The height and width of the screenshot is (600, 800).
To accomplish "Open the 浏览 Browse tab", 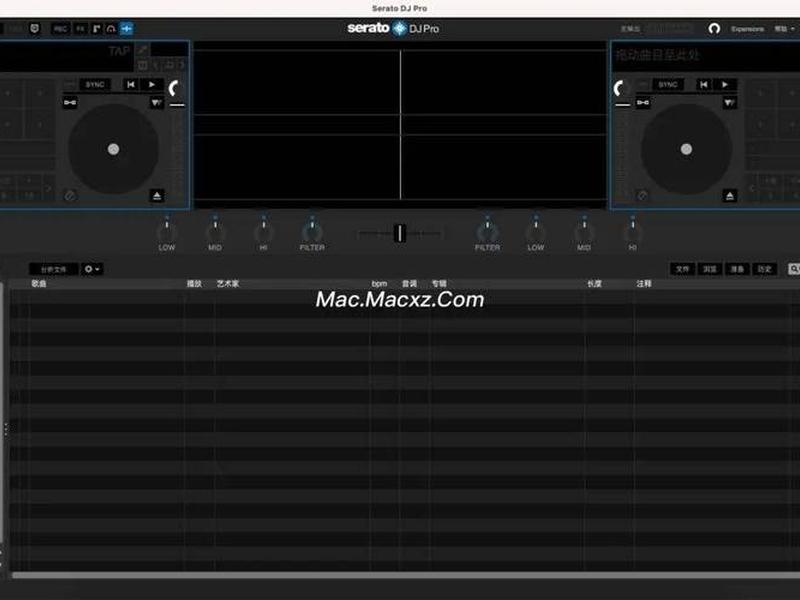I will click(710, 269).
